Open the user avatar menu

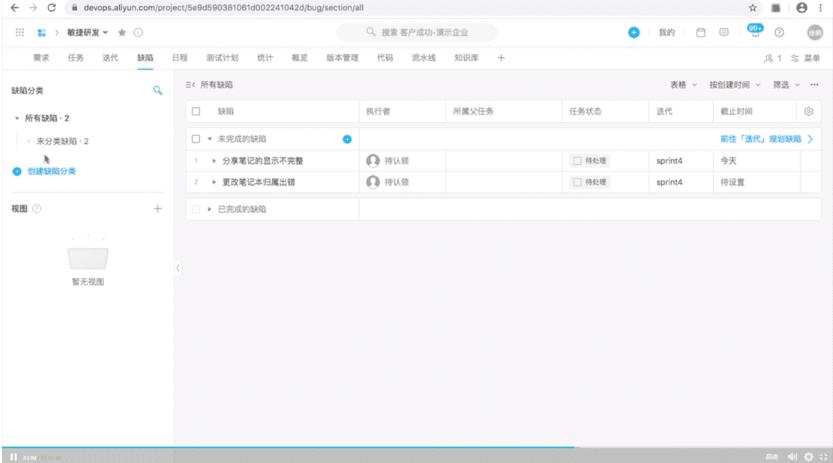(x=815, y=32)
